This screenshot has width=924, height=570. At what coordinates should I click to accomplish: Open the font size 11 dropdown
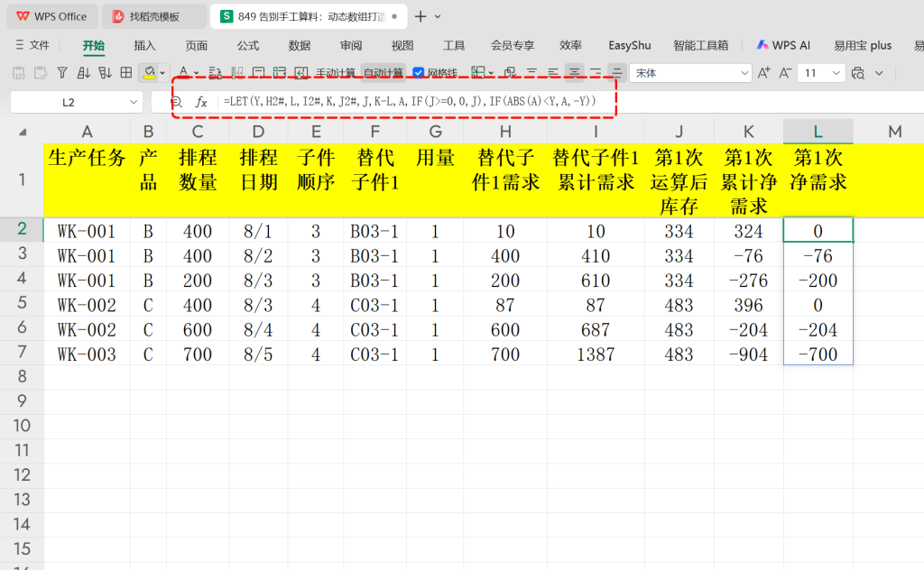(x=836, y=73)
